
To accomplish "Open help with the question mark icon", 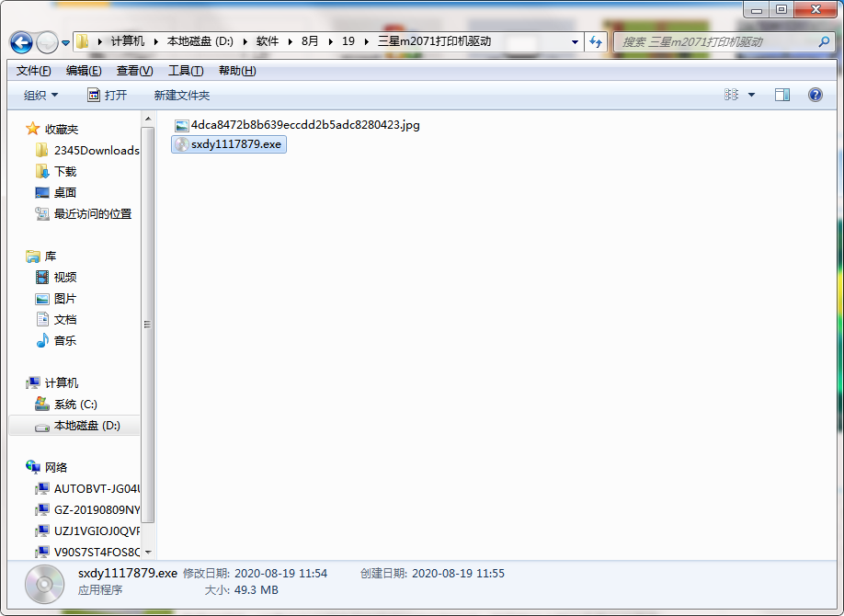I will point(815,95).
